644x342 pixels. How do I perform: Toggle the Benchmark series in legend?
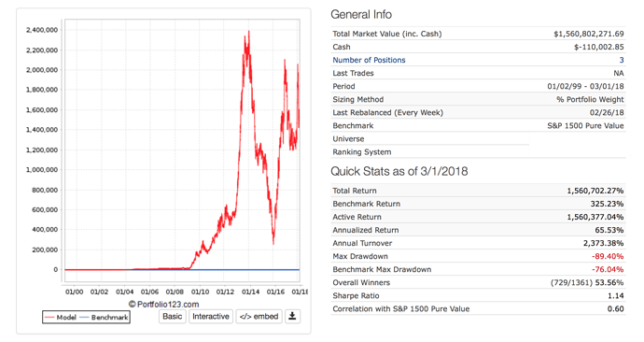(x=104, y=318)
